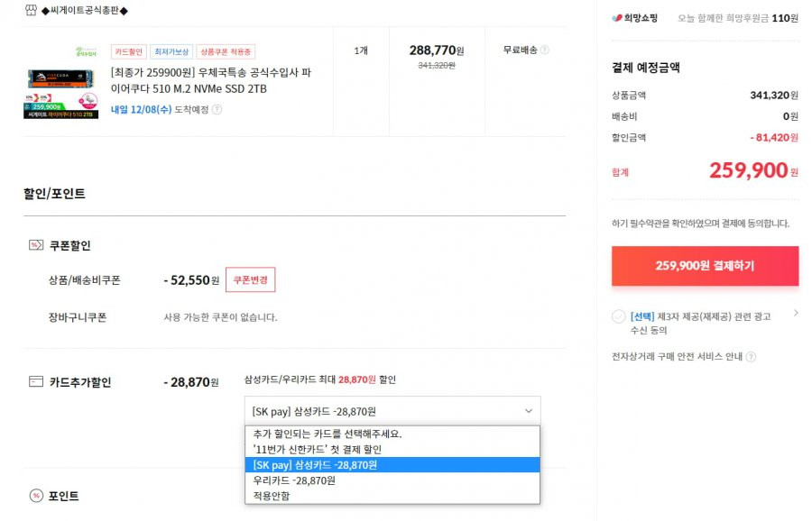Click the 포인트 percent icon
Screen dimensions: 812x521
(36, 496)
